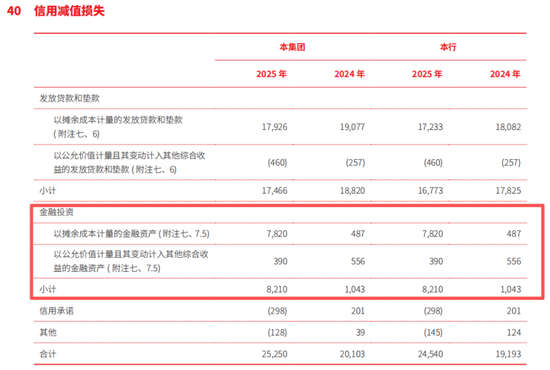Click "487" in 本集团 2024 column
This screenshot has height=370, width=550.
[x=358, y=234]
